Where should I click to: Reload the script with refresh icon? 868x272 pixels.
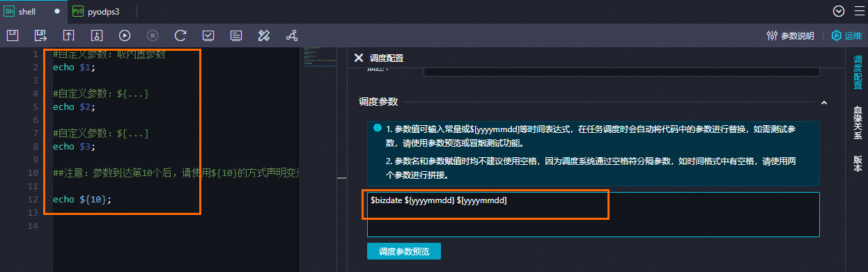(x=180, y=35)
